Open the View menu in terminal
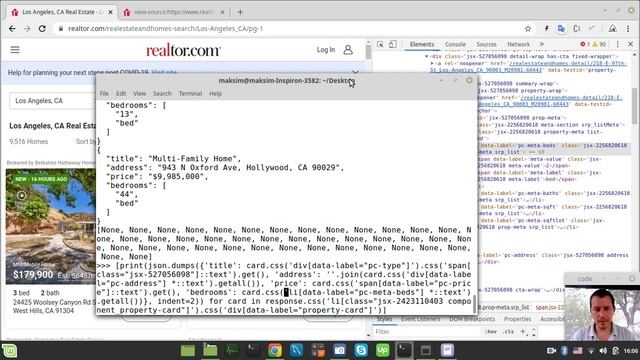This screenshot has height=360, width=640. (x=139, y=93)
